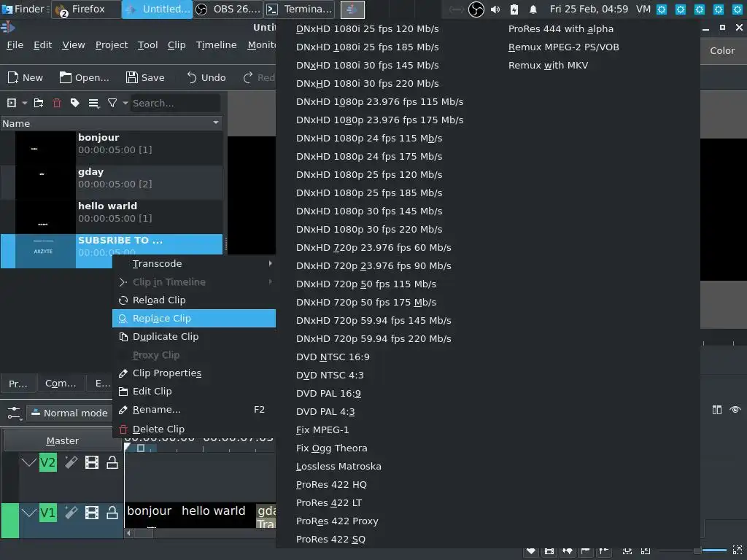Choose Duplicate Clip from context menu
This screenshot has height=560, width=747.
click(194, 336)
